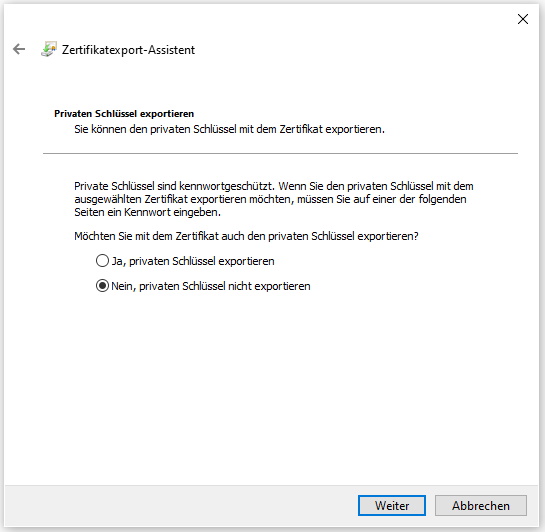Continue with the Weiter button

point(392,506)
